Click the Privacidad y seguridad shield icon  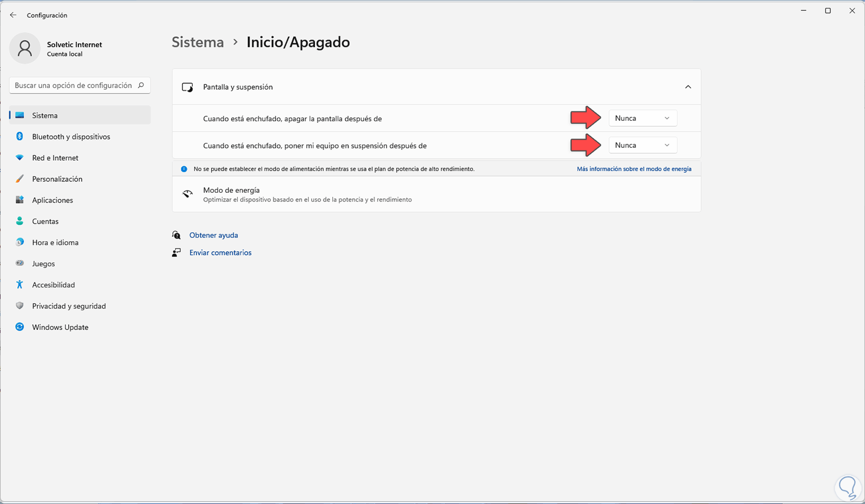(19, 306)
